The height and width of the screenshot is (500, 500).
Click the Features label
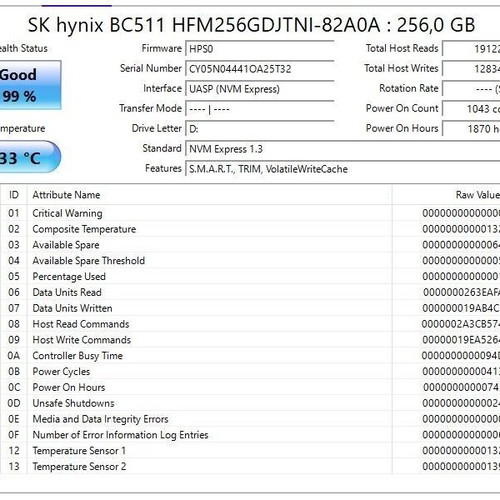tap(163, 168)
